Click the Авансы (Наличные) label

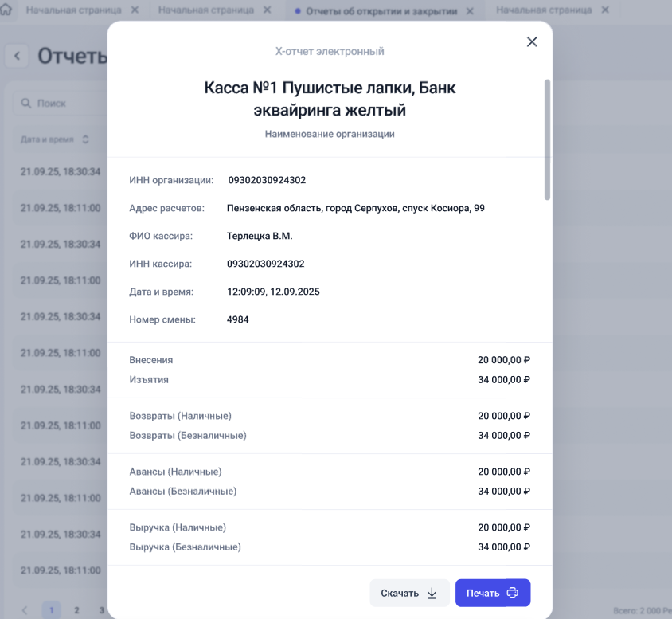[x=175, y=472]
